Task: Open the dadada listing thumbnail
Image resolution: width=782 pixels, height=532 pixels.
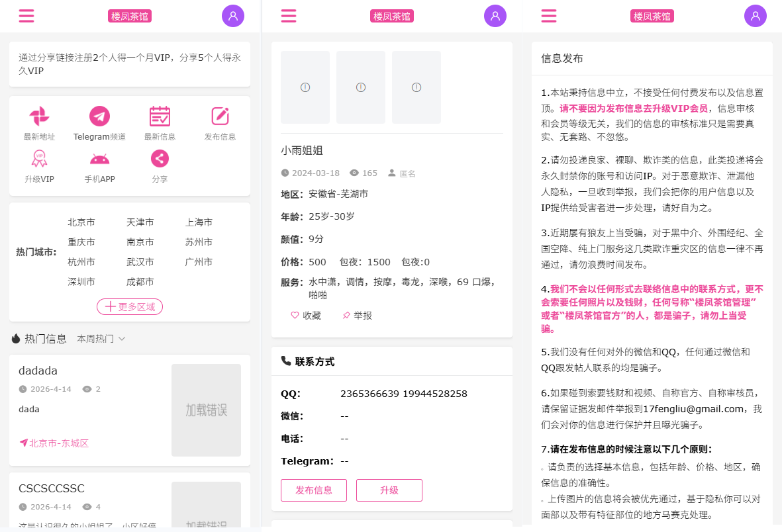Action: 206,410
